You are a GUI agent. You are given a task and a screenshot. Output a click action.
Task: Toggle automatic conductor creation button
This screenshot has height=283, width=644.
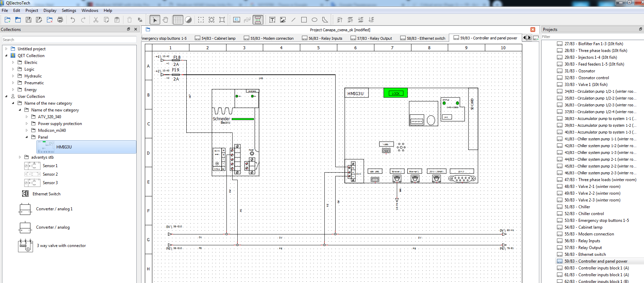click(x=258, y=20)
